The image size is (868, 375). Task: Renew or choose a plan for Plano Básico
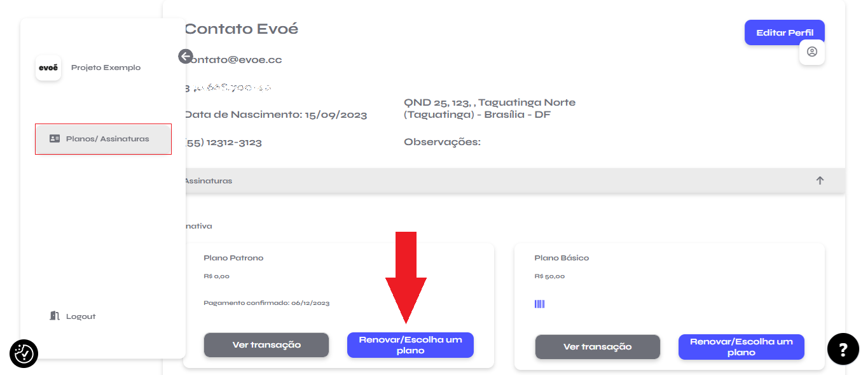coord(741,347)
